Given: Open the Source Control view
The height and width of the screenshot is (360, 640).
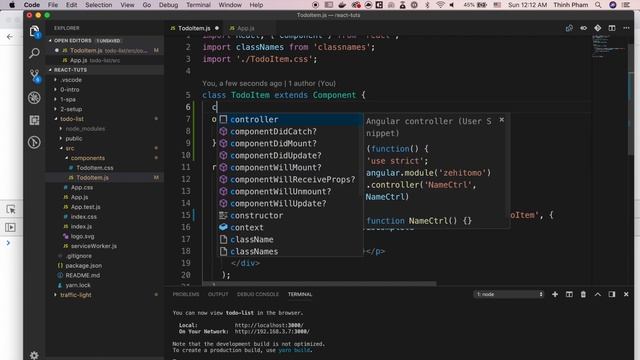Looking at the screenshot, I should (34, 76).
